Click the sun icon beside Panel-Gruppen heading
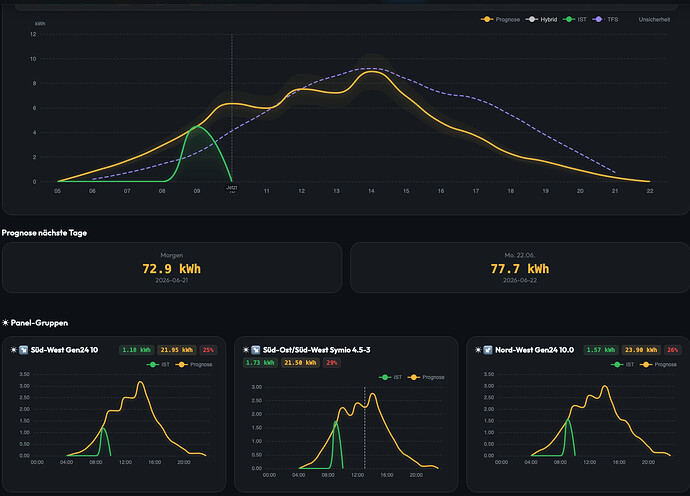The height and width of the screenshot is (496, 690). 5,323
